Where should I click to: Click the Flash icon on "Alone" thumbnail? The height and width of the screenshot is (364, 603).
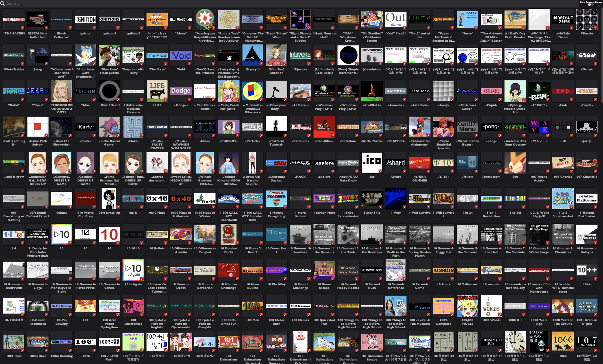click(189, 28)
